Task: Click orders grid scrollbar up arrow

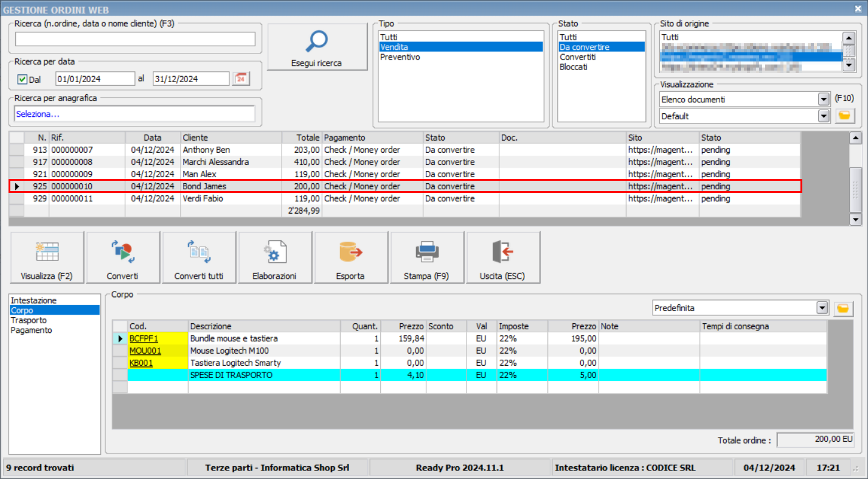Action: pyautogui.click(x=855, y=138)
